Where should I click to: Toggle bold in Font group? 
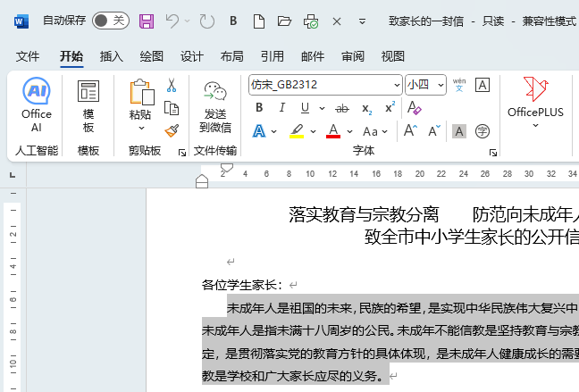pos(259,108)
